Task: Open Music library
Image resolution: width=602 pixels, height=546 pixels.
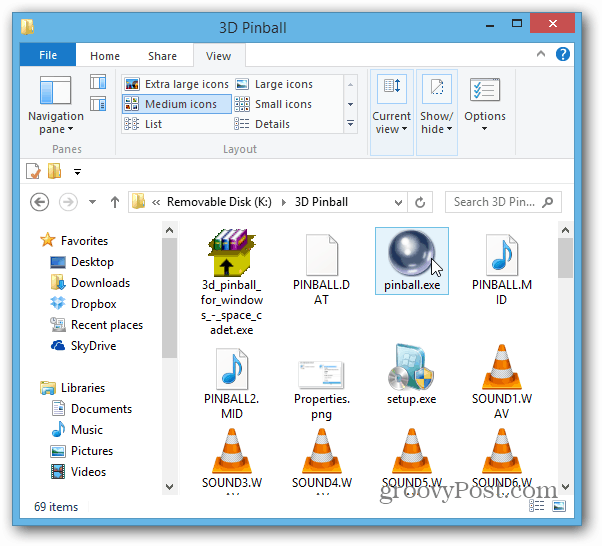Action: pos(77,430)
